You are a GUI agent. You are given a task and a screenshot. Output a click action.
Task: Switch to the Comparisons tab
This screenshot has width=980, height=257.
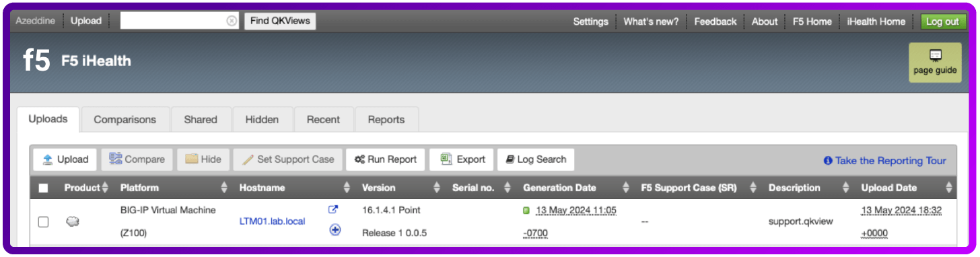125,120
